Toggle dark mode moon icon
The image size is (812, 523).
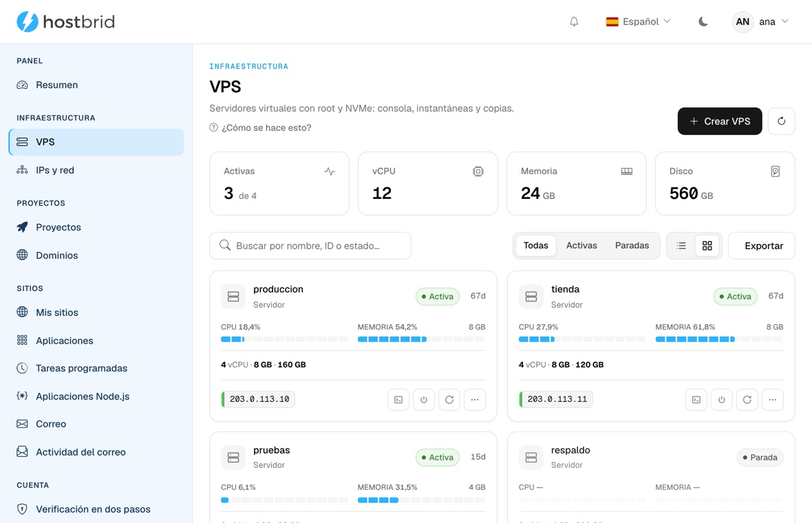pyautogui.click(x=703, y=22)
